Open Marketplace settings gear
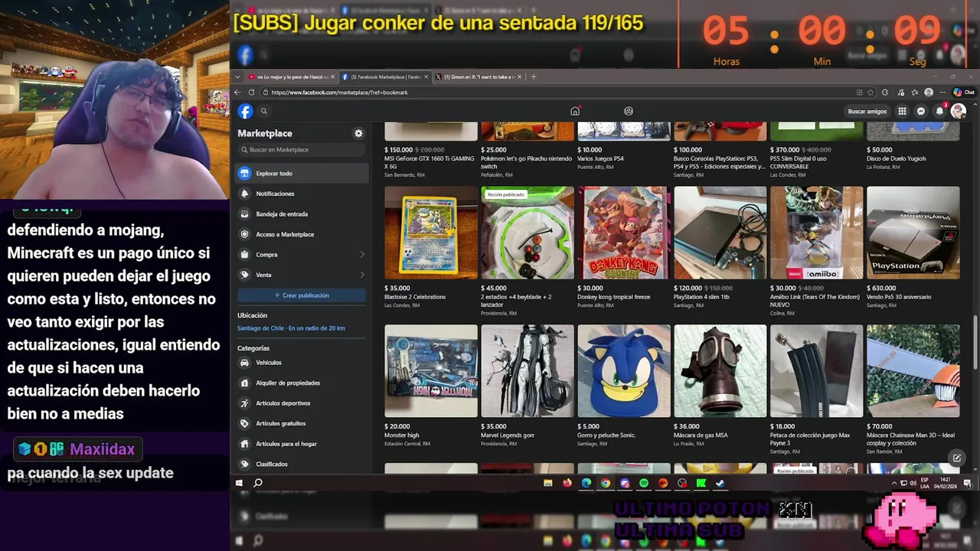 [x=358, y=133]
